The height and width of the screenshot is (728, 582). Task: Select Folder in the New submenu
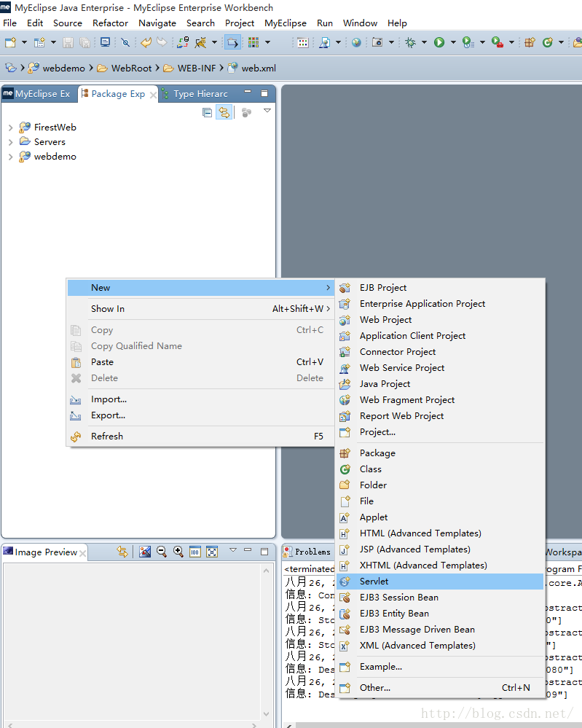[x=440, y=485]
